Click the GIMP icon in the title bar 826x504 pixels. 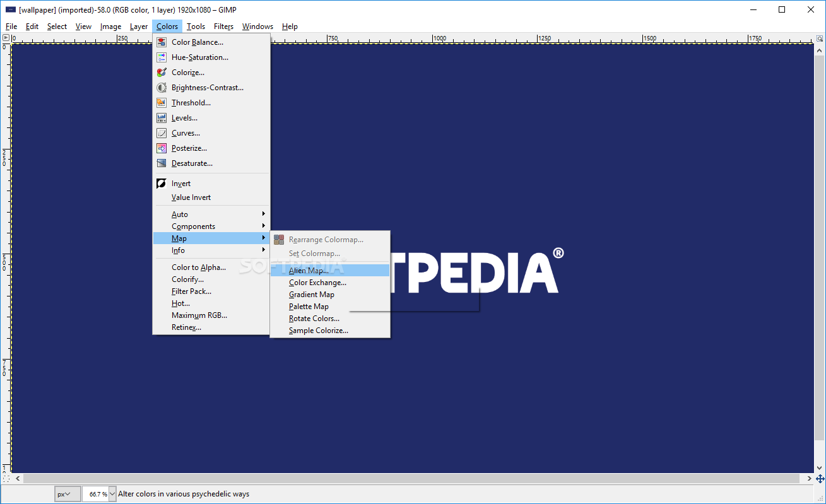pos(11,9)
